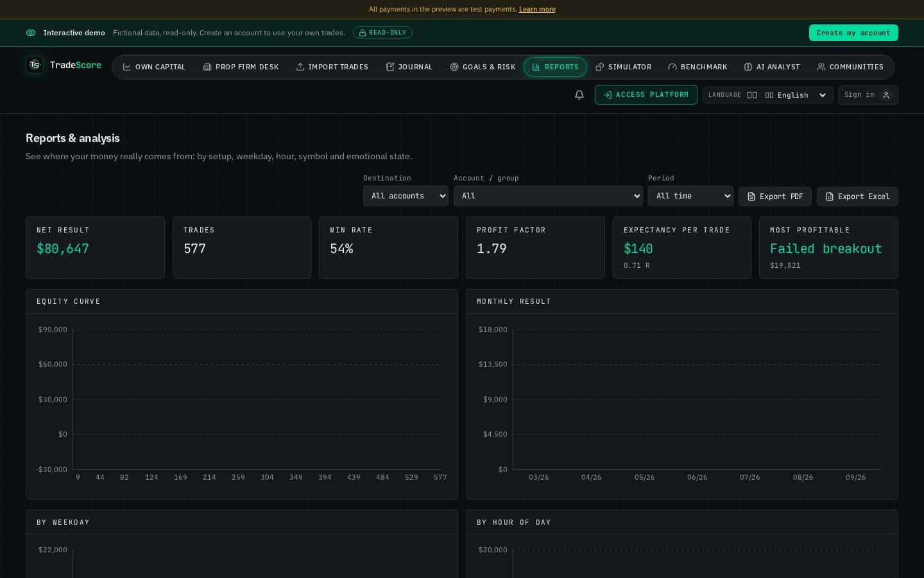Click the Access Platform button
Screen dimensions: 924x578
pos(646,95)
